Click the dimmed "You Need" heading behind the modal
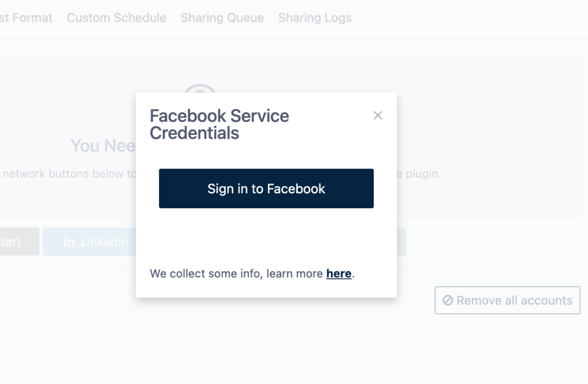Viewport: 588px width, 384px height. click(x=103, y=145)
